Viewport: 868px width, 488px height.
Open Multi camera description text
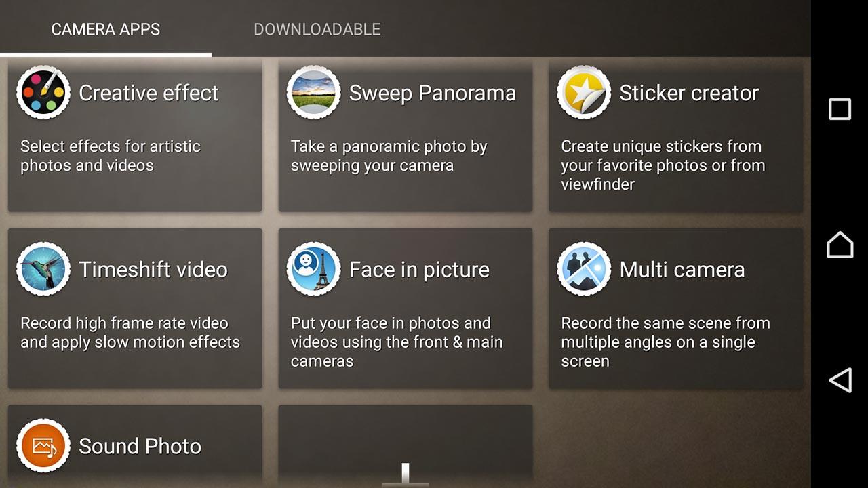pos(665,342)
